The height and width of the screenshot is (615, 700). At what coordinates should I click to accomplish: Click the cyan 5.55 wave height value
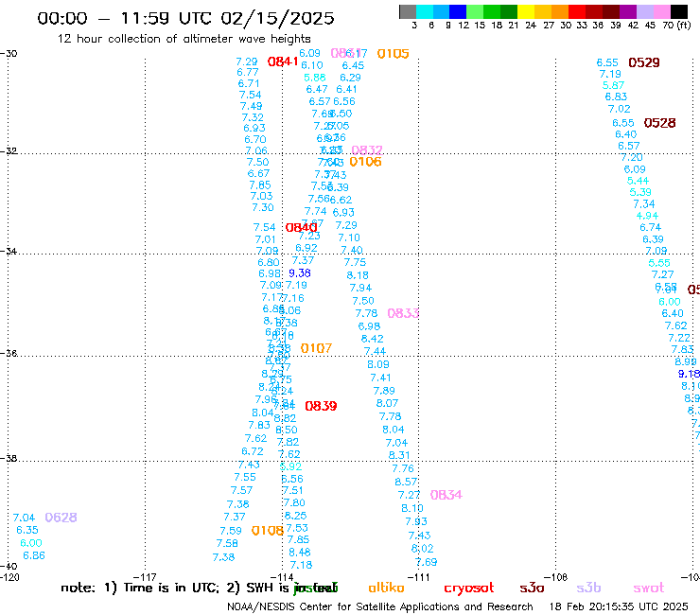tap(659, 263)
